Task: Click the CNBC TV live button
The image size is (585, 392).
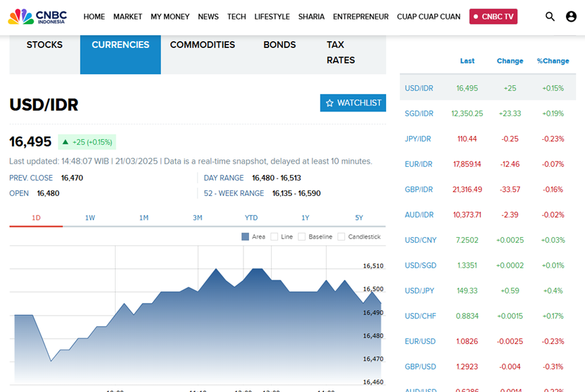Action: point(493,17)
